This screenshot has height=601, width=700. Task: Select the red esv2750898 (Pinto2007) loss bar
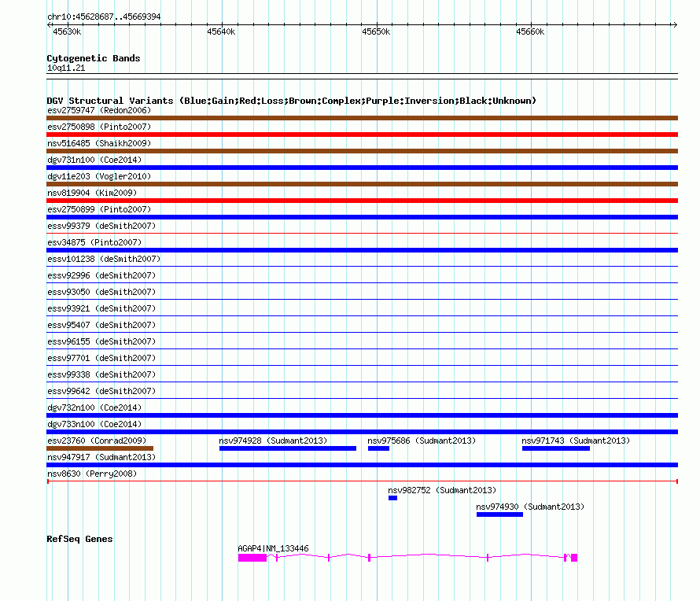point(362,135)
